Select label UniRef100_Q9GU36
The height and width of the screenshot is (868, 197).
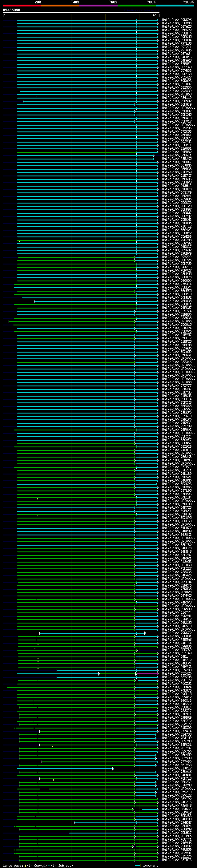(177, 646)
